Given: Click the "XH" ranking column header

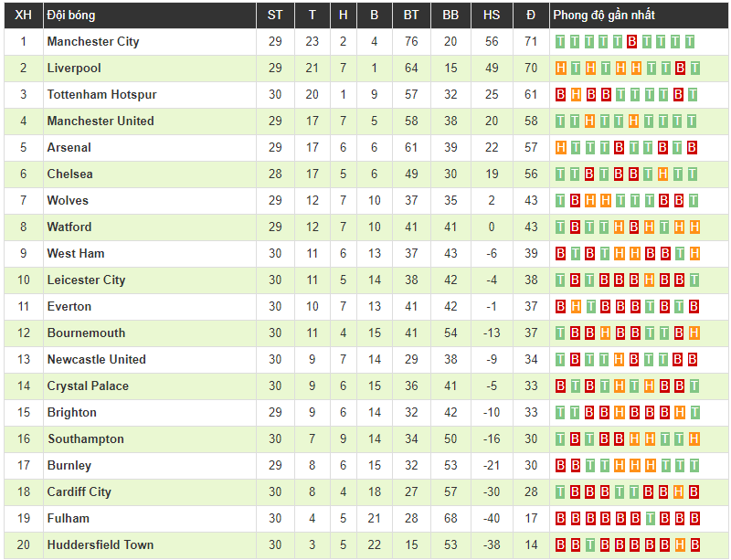Looking at the screenshot, I should 24,16.
